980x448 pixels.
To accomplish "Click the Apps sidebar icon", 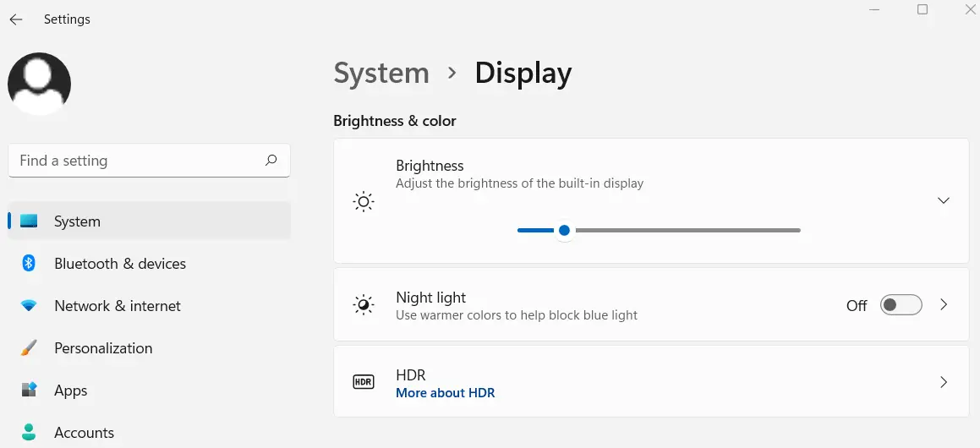I will 29,391.
